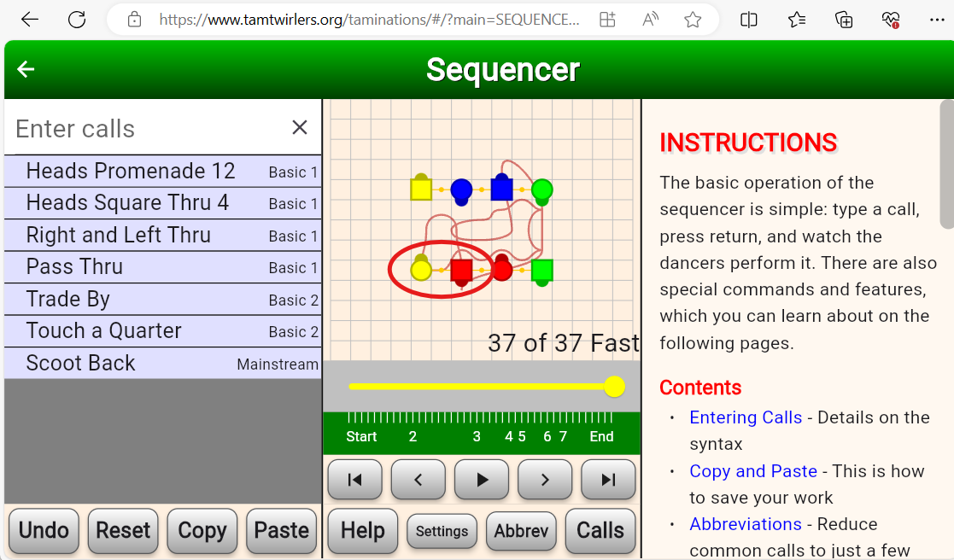Viewport: 954px width, 560px height.
Task: Jump to the end of the animation
Action: click(608, 480)
